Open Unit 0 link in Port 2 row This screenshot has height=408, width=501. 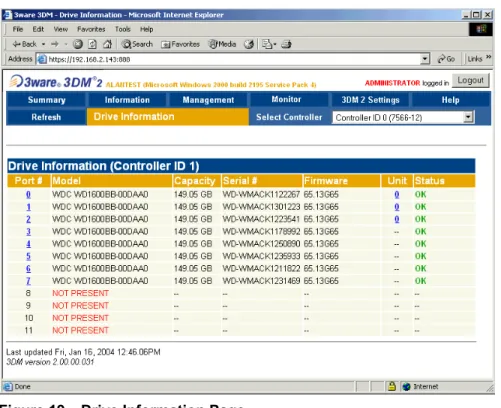pos(397,219)
